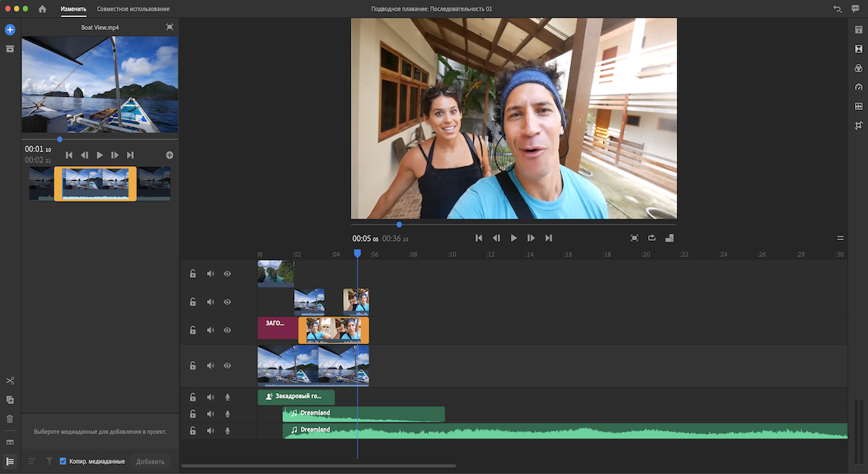Viewport: 868px width, 474px height.
Task: Hide the top video track with eye icon
Action: [227, 273]
